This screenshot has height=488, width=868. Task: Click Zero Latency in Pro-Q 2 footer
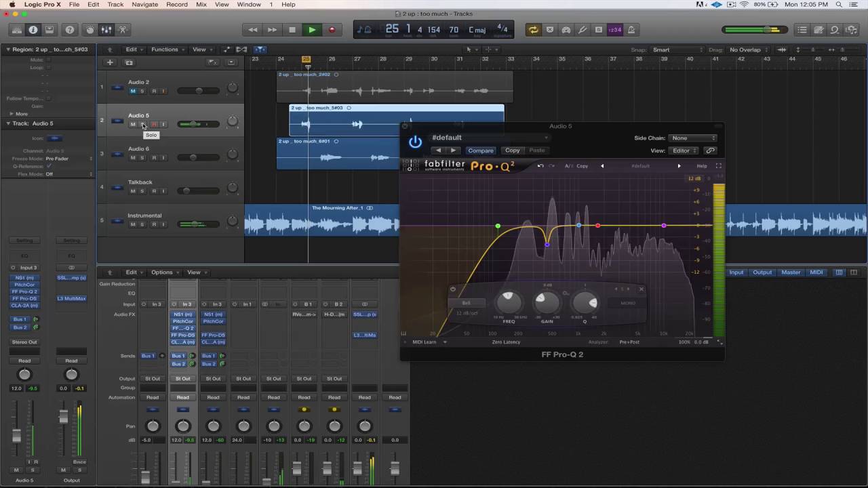tap(506, 342)
